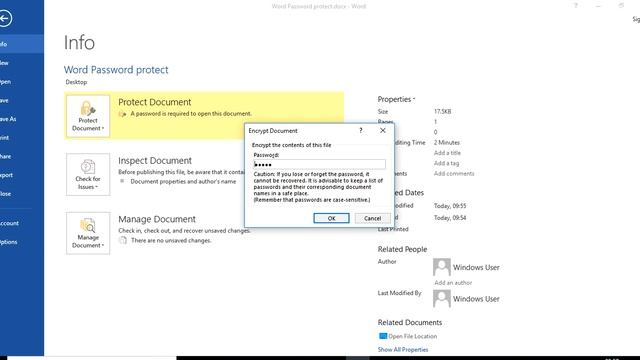640x360 pixels.
Task: Click the Desktop location text
Action: [76, 82]
